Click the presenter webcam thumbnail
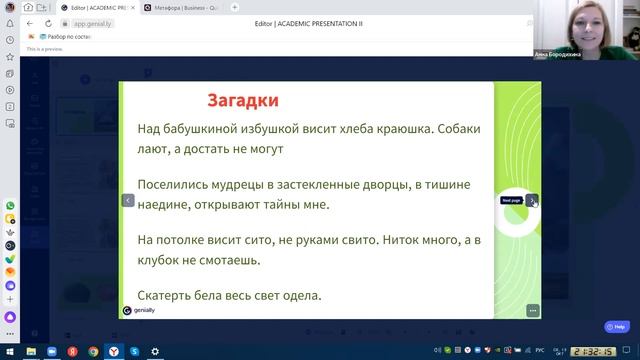 [587, 30]
